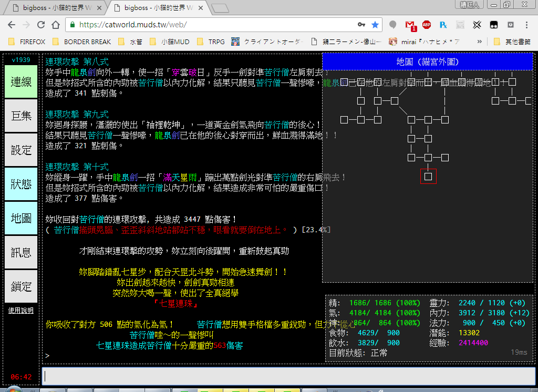
Task: Click the small grey square extension icon
Action: [x=511, y=25]
